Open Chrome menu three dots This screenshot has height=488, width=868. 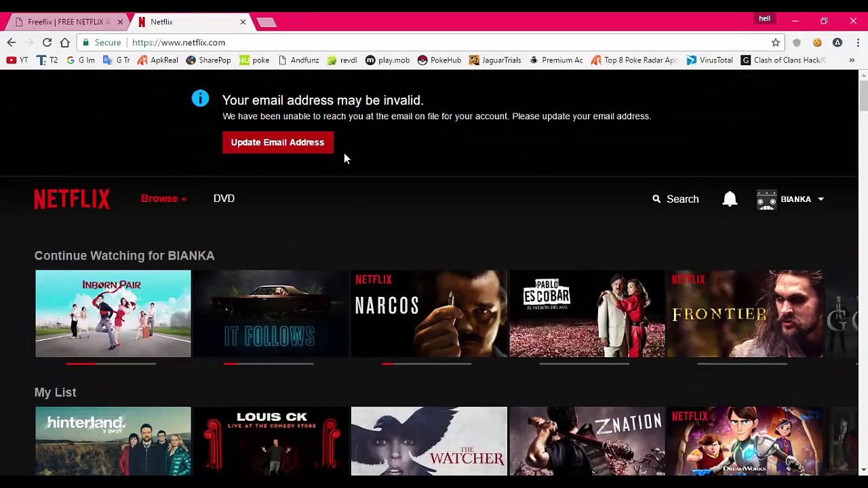coord(858,42)
